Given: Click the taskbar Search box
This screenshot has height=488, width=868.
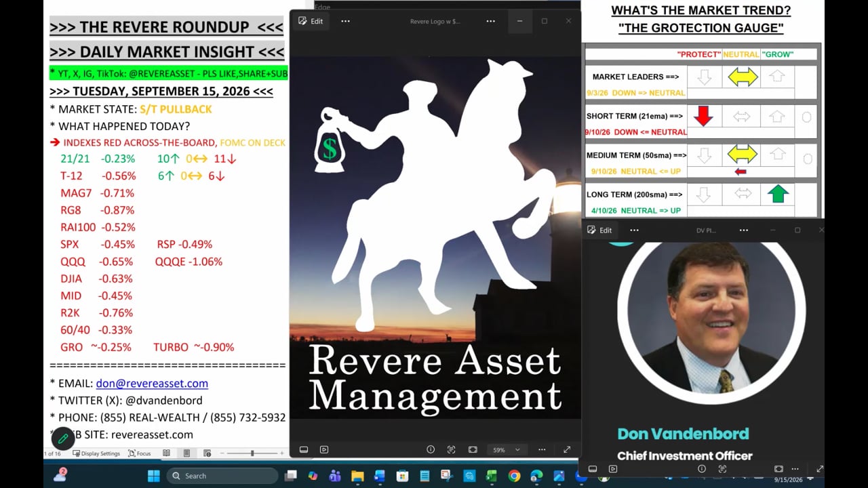Looking at the screenshot, I should (222, 476).
